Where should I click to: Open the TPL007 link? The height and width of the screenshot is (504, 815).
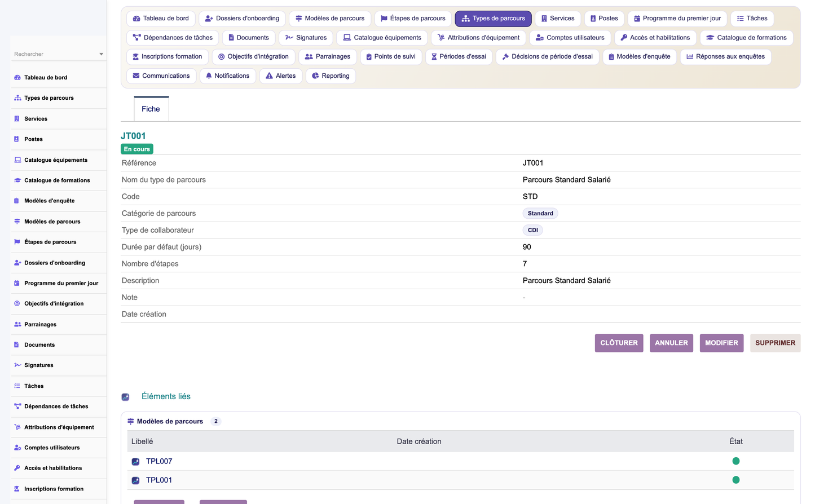(159, 462)
